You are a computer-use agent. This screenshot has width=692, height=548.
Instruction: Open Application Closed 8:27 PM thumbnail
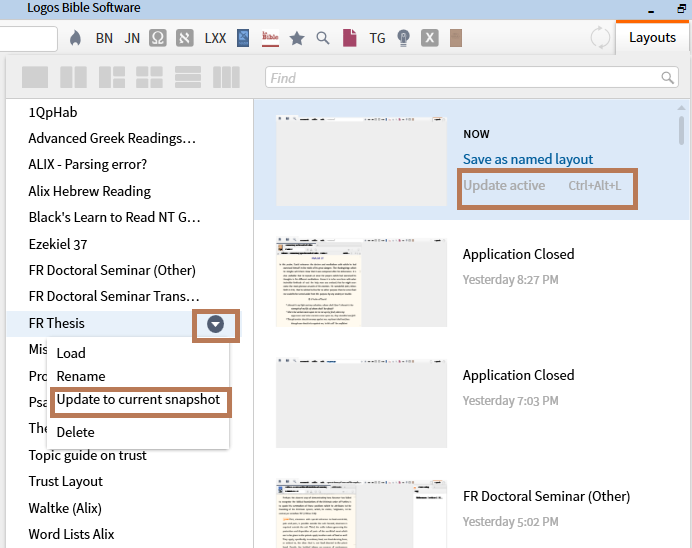tap(361, 282)
